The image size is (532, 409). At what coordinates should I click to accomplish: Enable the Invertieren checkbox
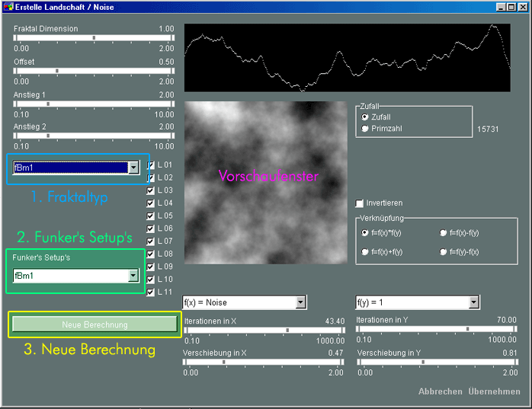[x=360, y=203]
